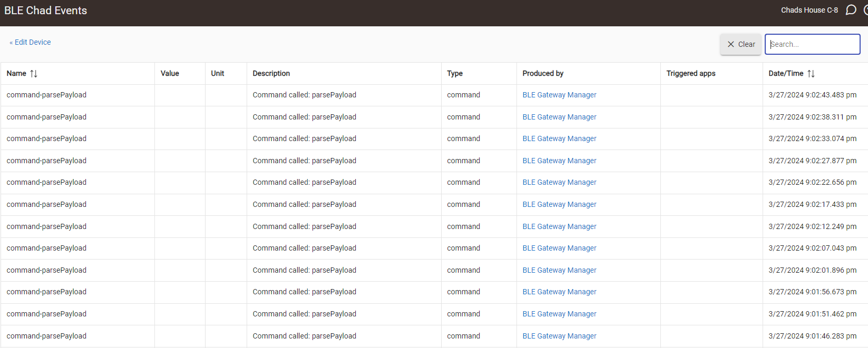This screenshot has height=348, width=868.
Task: Click timestamp 3/27/2024 9:02:38.311 pm
Action: (x=812, y=117)
